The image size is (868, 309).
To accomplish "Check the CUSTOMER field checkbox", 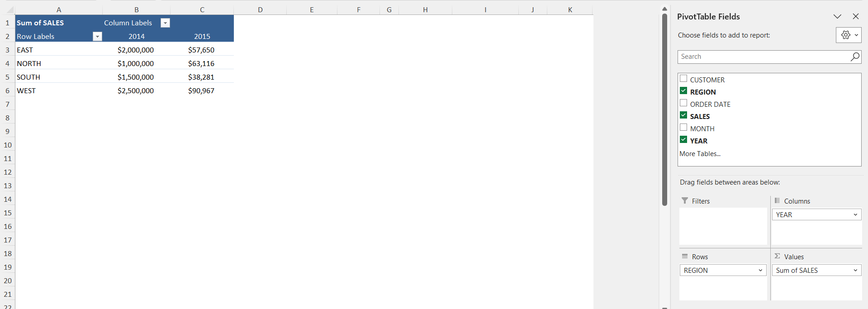I will click(x=683, y=79).
